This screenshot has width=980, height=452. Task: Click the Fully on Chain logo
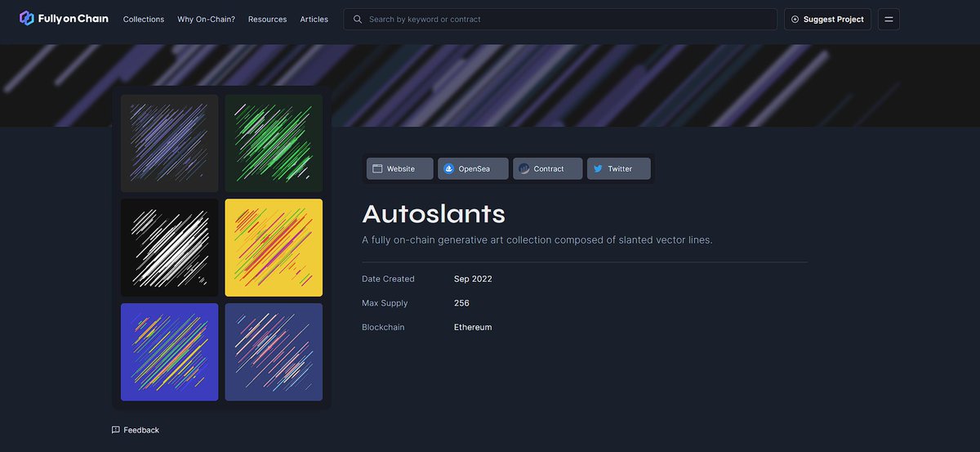(64, 19)
